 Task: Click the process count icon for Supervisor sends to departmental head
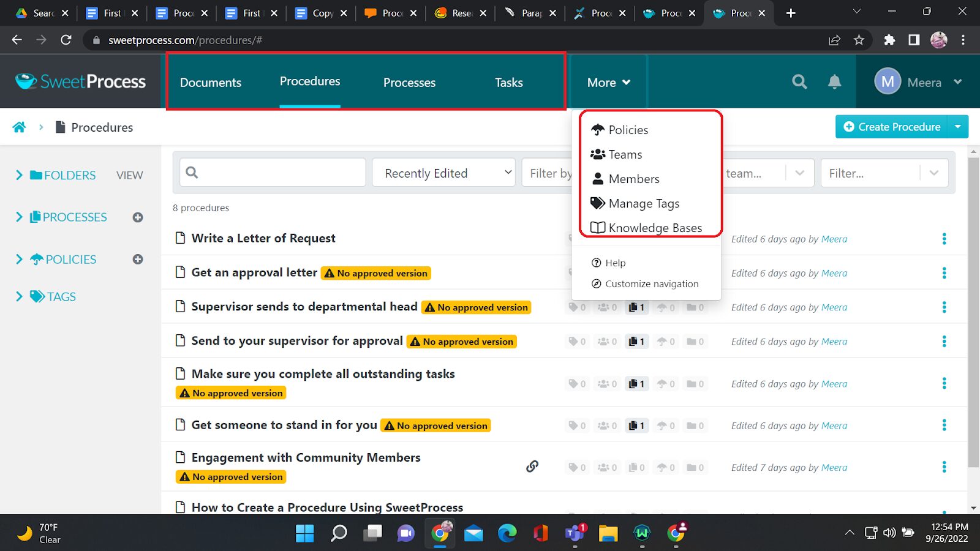(x=636, y=307)
